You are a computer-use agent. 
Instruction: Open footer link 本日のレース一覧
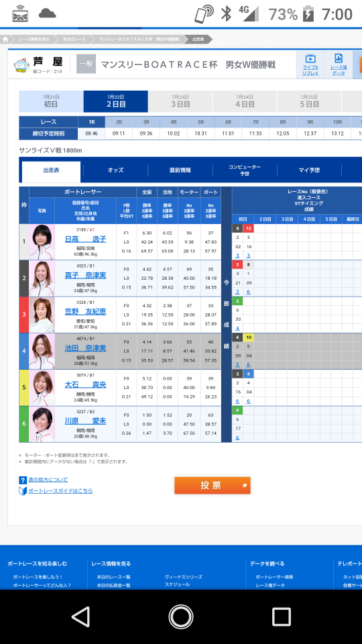[x=114, y=577]
